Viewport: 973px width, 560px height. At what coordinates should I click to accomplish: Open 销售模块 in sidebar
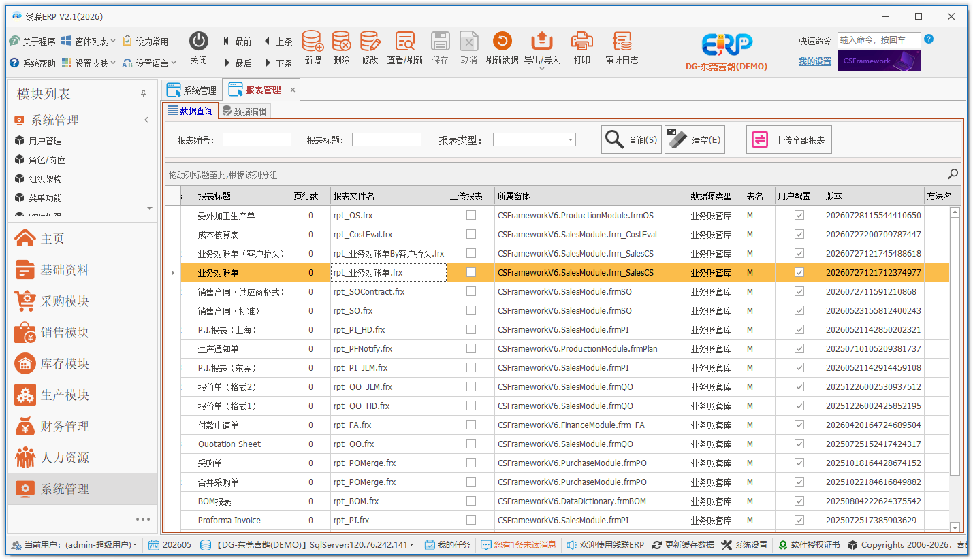click(82, 333)
